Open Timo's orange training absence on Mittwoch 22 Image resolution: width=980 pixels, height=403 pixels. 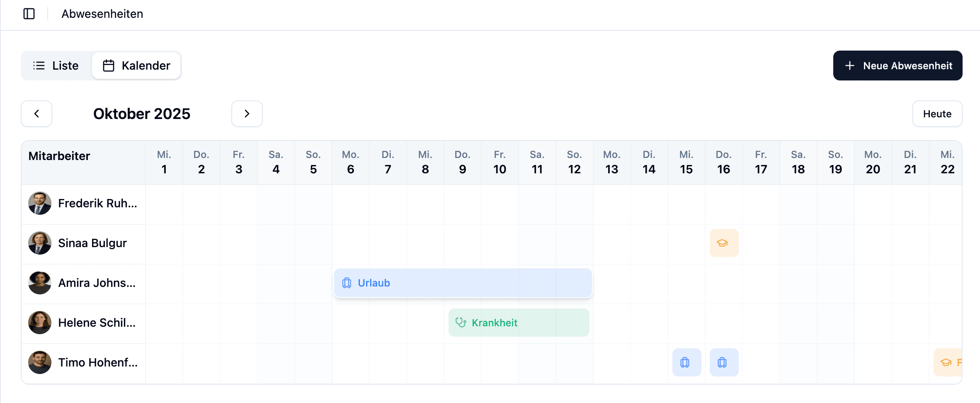coord(947,362)
